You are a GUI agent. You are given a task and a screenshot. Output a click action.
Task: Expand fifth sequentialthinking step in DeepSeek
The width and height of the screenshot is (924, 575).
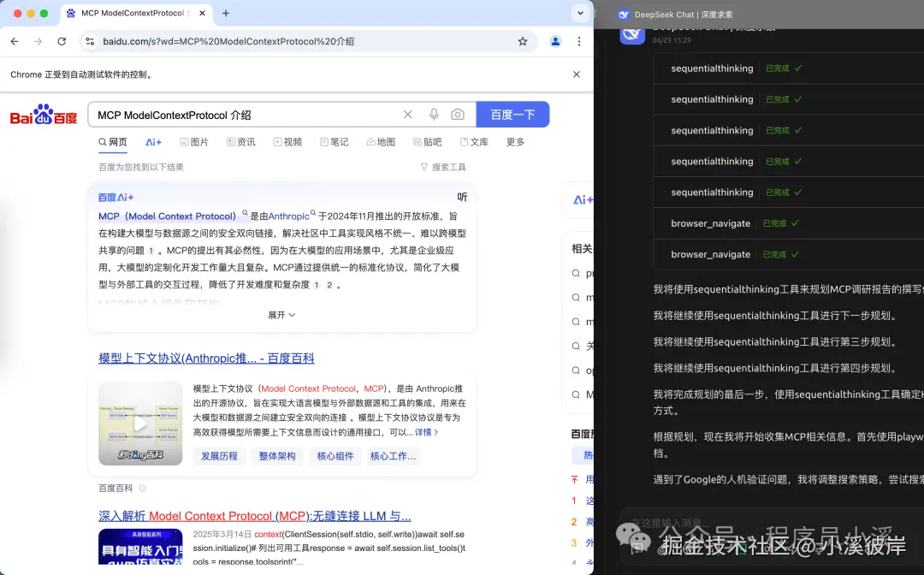tap(789, 192)
